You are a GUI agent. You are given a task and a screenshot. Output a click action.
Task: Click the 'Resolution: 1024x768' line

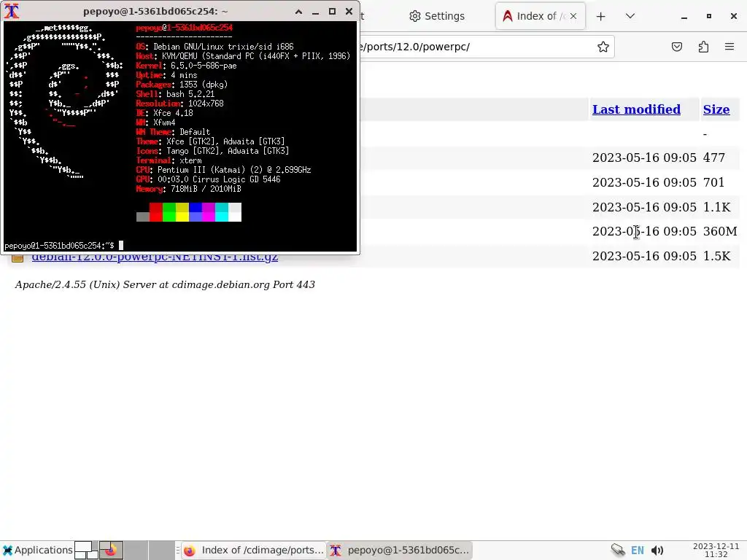click(179, 104)
